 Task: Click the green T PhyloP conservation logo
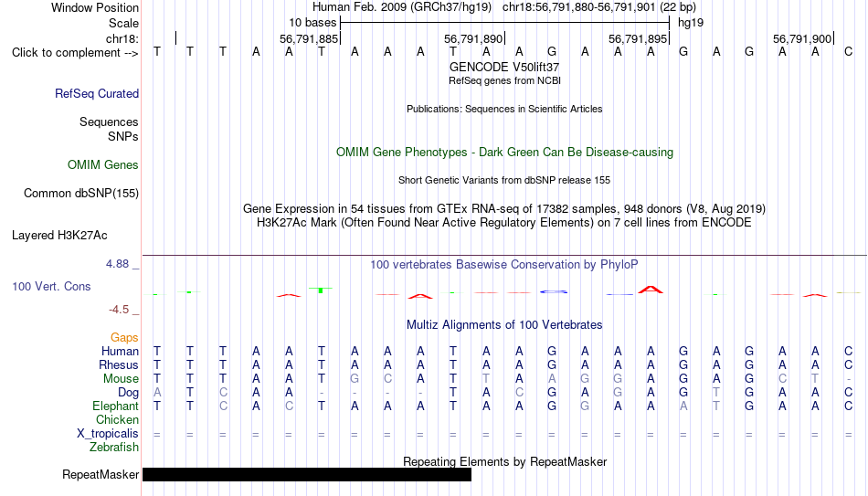click(x=321, y=290)
